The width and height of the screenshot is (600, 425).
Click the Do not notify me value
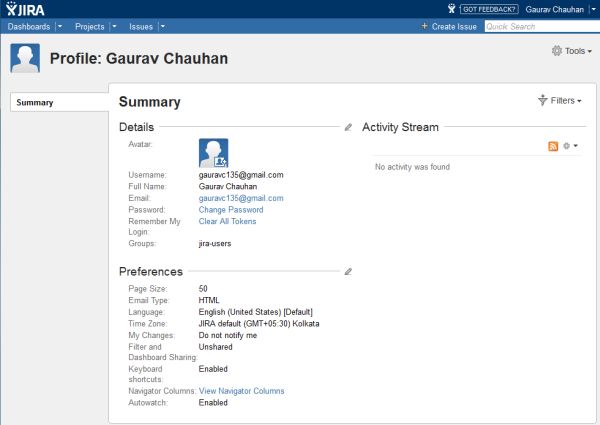(228, 335)
